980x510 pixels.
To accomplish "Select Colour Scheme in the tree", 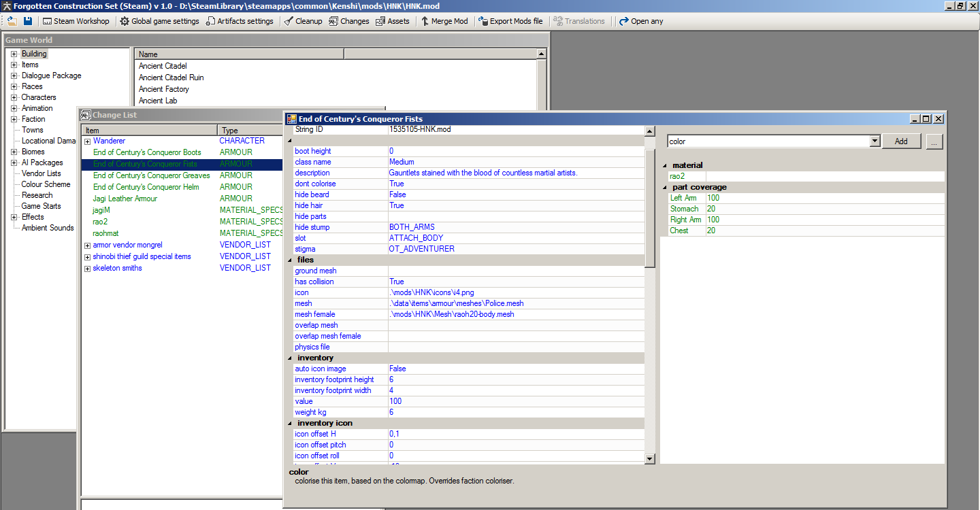I will [x=46, y=184].
